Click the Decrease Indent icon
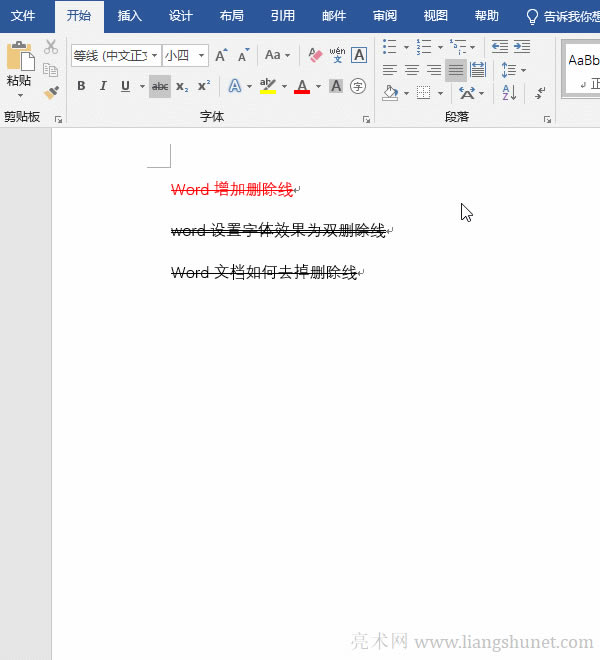 click(x=499, y=47)
